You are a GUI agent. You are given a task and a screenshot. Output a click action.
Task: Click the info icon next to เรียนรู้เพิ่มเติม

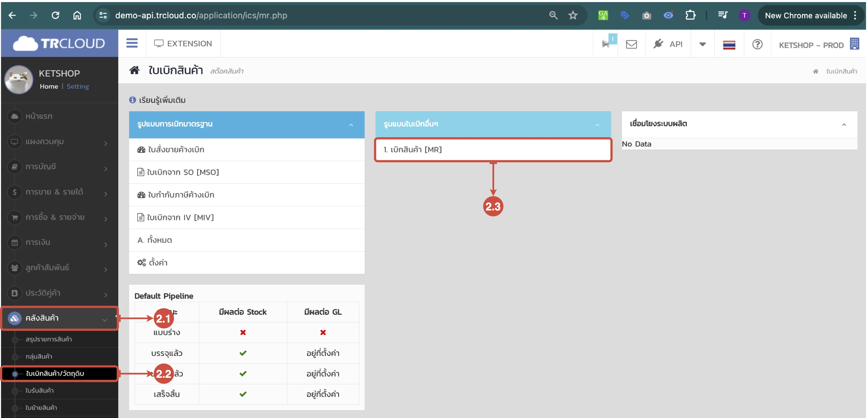132,100
